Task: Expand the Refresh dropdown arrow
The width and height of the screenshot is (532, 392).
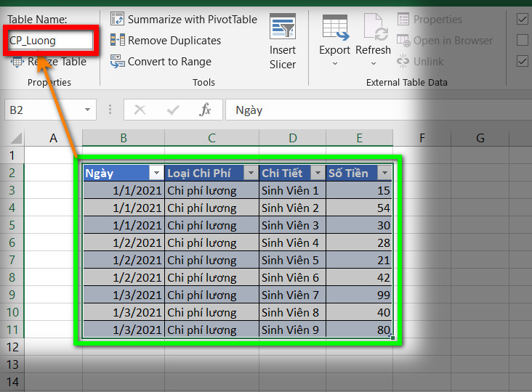Action: (x=374, y=63)
